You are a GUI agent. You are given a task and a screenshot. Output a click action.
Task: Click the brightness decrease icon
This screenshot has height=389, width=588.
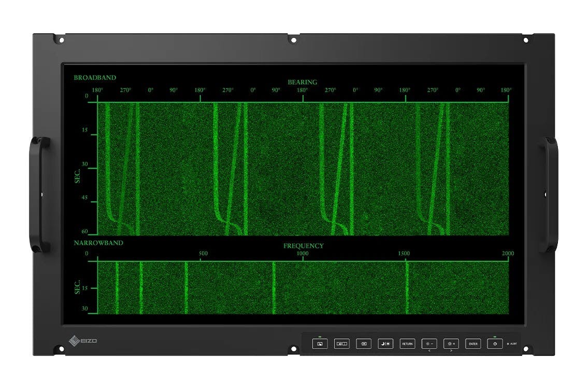coord(428,343)
